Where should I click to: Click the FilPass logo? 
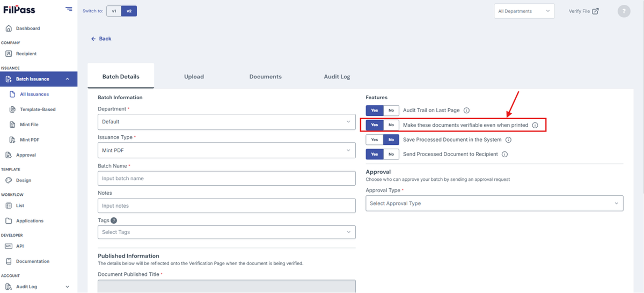pyautogui.click(x=20, y=9)
